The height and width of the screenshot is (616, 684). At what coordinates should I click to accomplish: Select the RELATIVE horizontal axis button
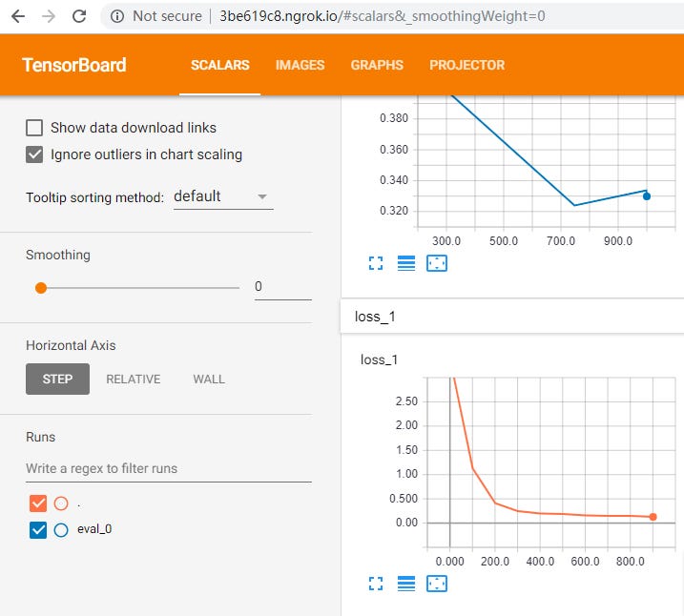click(x=133, y=379)
